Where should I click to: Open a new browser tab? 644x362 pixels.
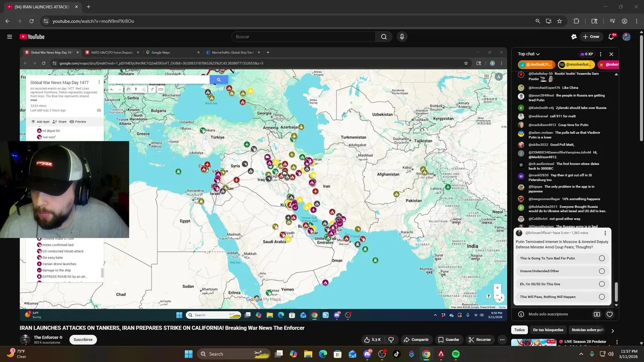(x=88, y=7)
